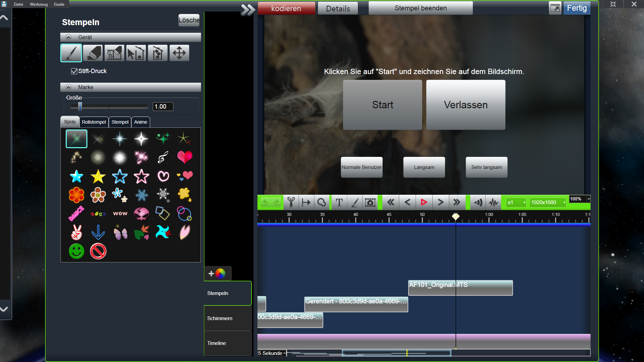
Task: Click the audio waveform icon
Action: click(493, 202)
